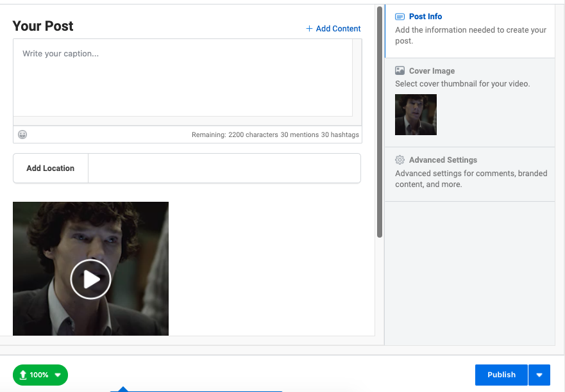Image resolution: width=565 pixels, height=392 pixels.
Task: Click the plus icon beside Add Content
Action: 309,28
